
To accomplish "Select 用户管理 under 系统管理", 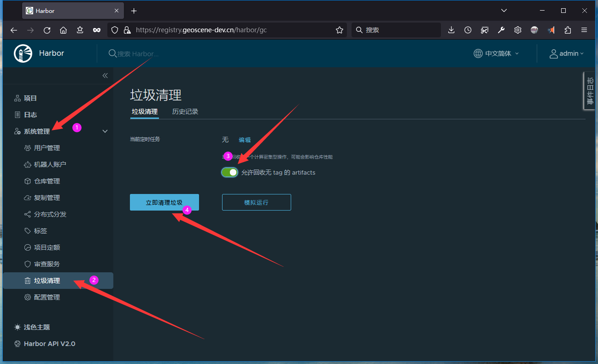I will [47, 148].
